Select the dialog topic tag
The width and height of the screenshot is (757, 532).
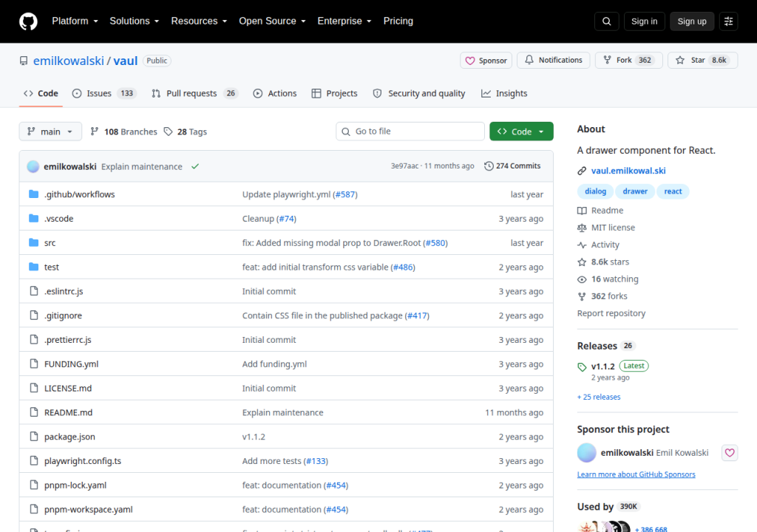pyautogui.click(x=595, y=191)
